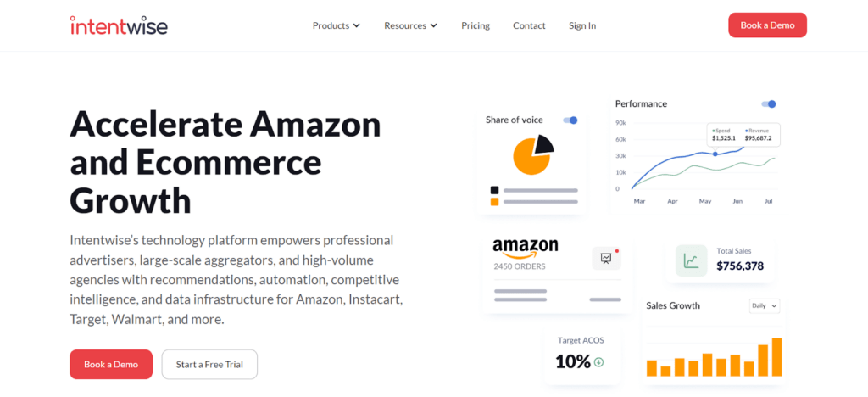Click the presentation chart icon with red dot

pyautogui.click(x=606, y=258)
